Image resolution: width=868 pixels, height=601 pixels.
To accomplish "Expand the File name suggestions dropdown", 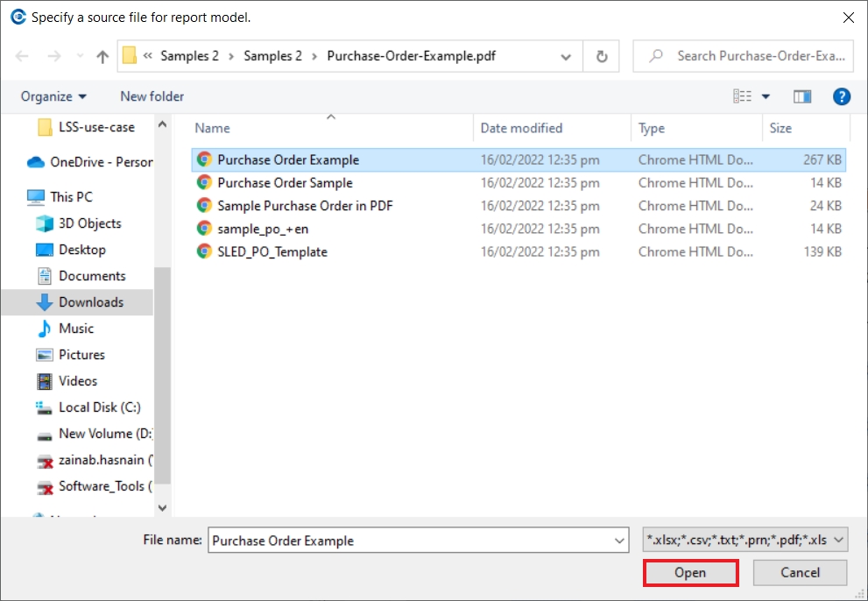I will [x=620, y=541].
